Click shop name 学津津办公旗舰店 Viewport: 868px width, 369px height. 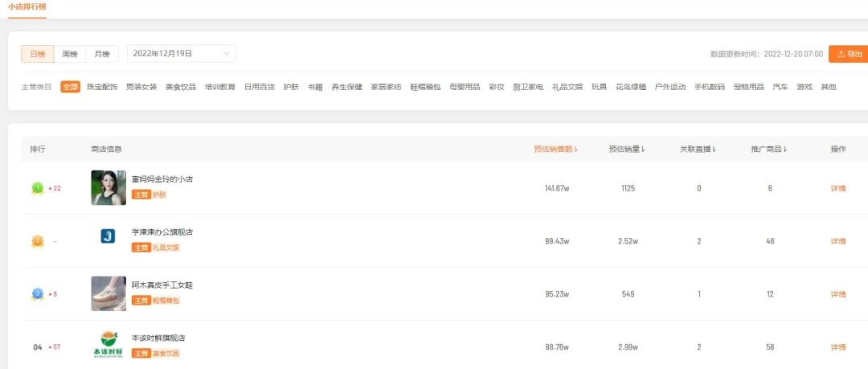pyautogui.click(x=162, y=232)
